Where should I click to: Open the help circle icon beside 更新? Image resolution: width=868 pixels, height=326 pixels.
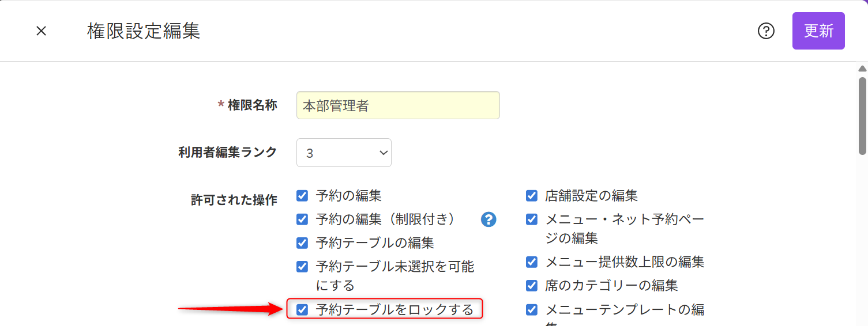coord(766,31)
